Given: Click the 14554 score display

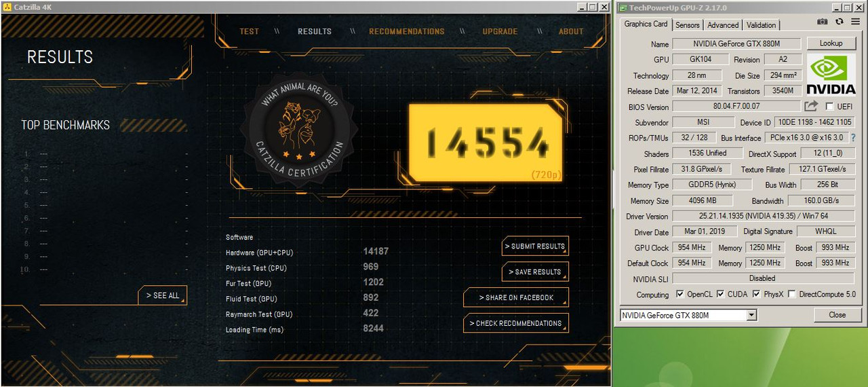Looking at the screenshot, I should pos(486,143).
